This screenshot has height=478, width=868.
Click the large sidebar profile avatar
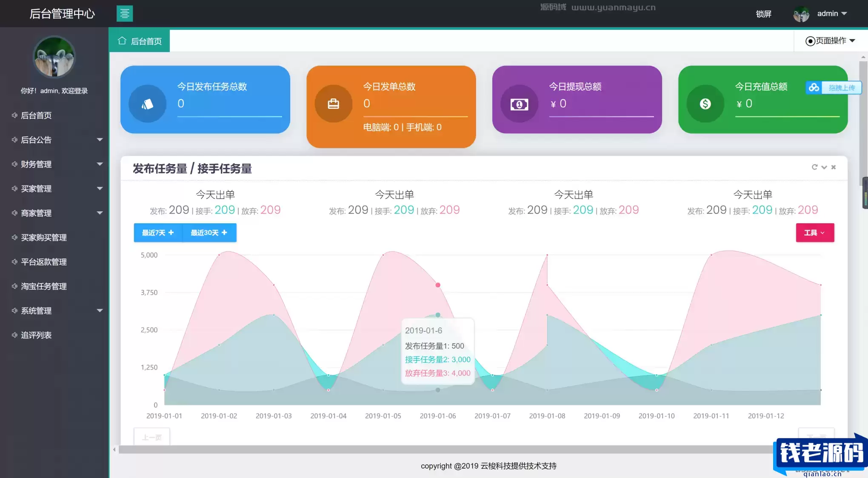(54, 57)
